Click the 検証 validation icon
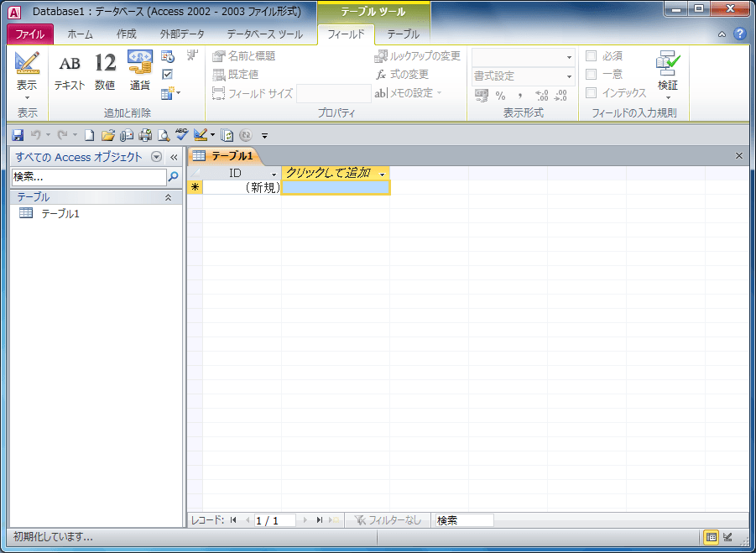 click(x=668, y=72)
